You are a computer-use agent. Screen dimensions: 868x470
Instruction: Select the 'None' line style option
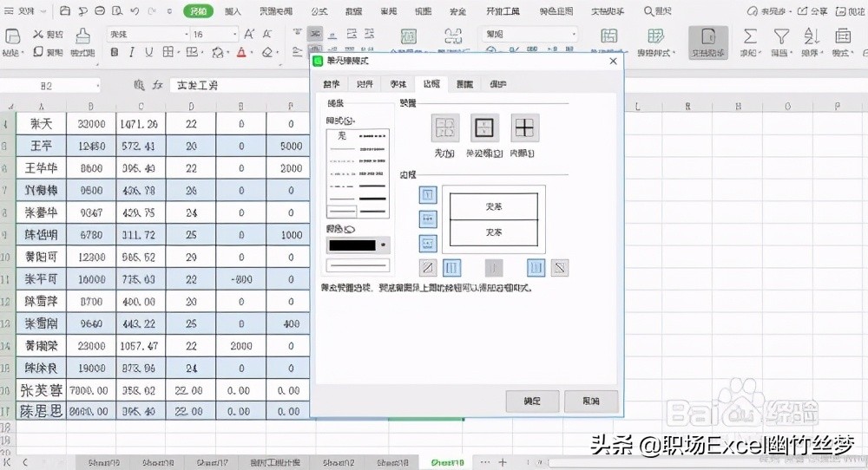tap(342, 135)
